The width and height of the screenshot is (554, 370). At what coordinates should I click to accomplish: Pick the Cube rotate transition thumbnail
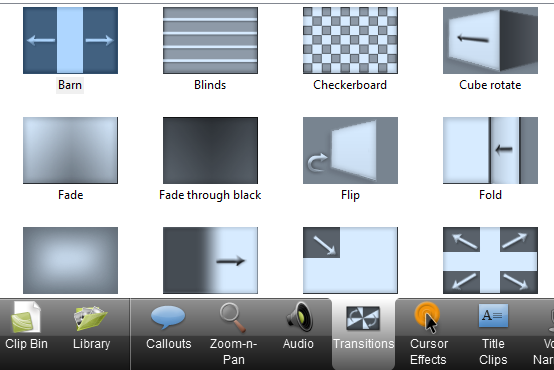490,40
